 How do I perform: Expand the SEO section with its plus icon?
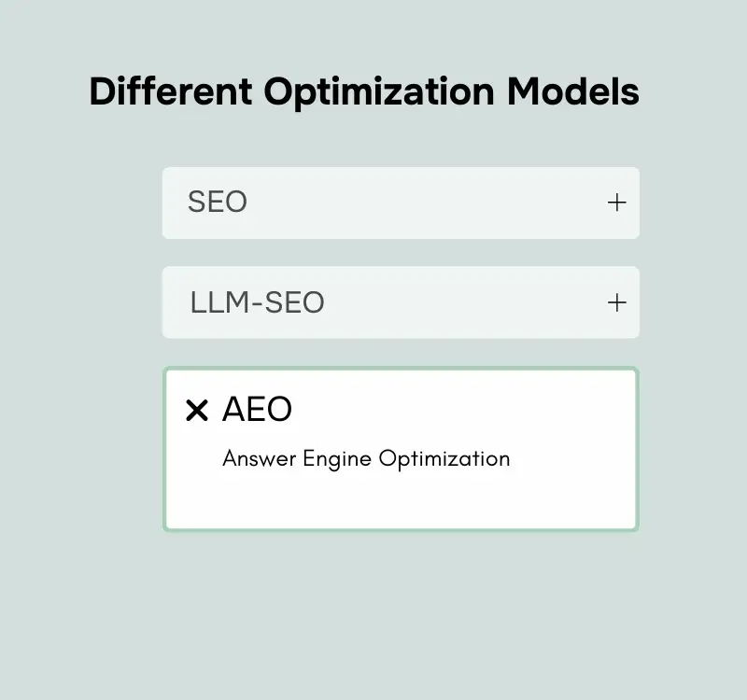[x=616, y=203]
